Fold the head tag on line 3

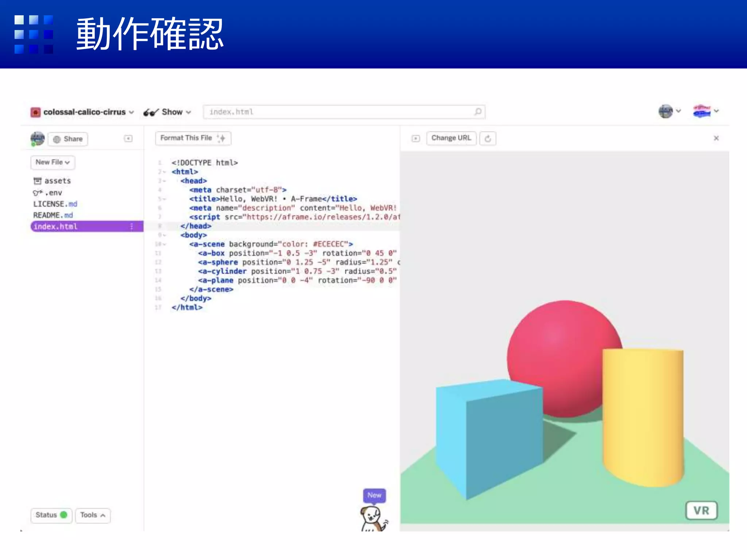(x=164, y=181)
